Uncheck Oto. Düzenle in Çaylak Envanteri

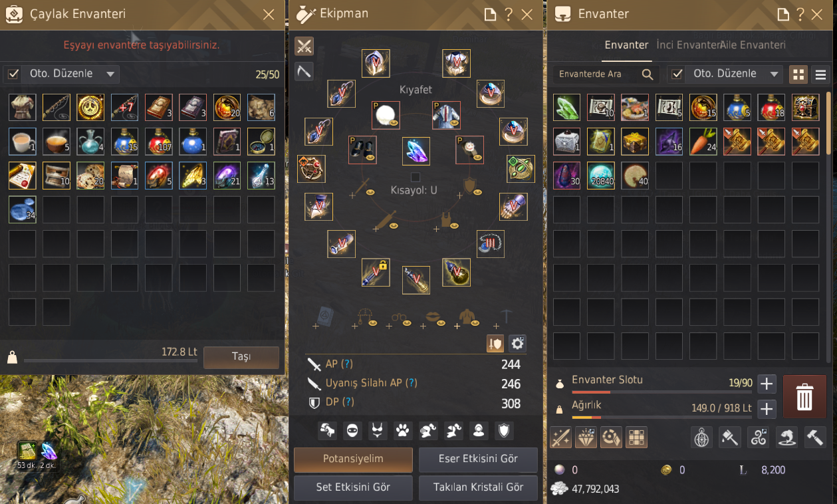[x=13, y=74]
